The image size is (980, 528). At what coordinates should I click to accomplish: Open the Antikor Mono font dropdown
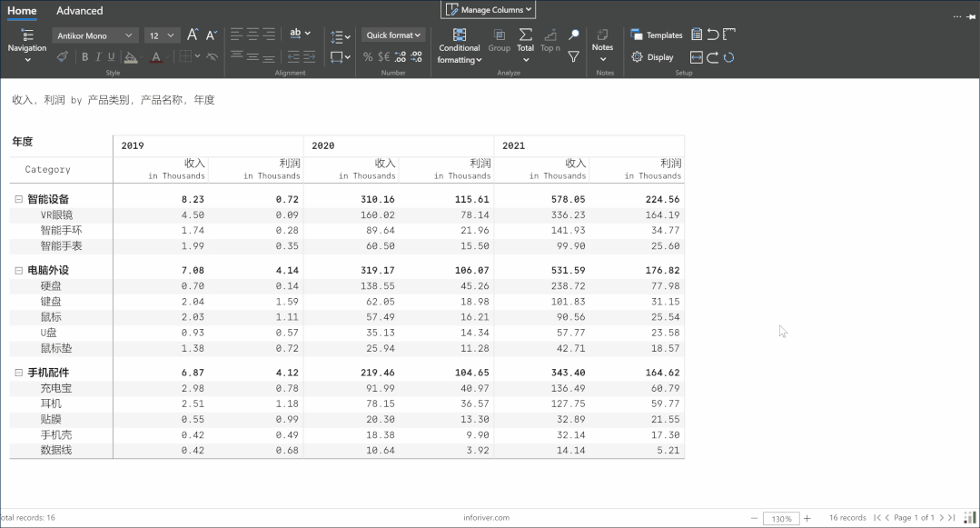coord(94,35)
